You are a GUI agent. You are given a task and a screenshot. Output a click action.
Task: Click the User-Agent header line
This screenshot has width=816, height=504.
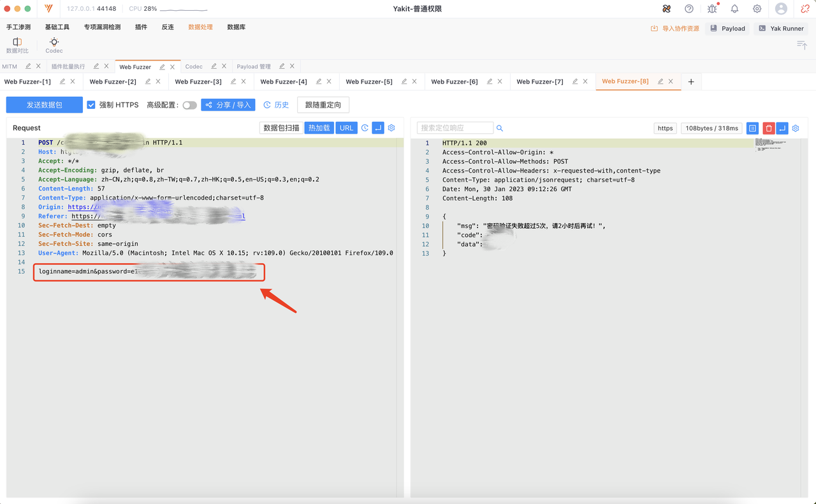click(215, 253)
